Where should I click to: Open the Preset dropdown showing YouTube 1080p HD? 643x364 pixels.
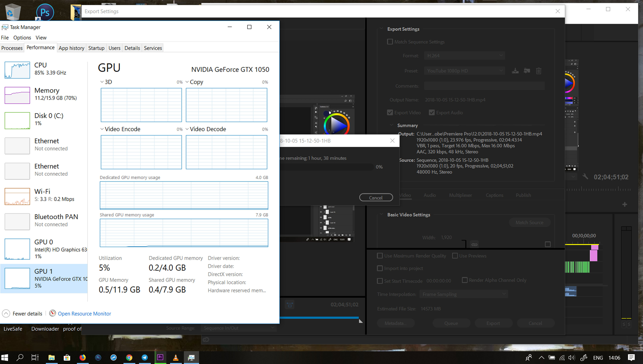tap(464, 71)
